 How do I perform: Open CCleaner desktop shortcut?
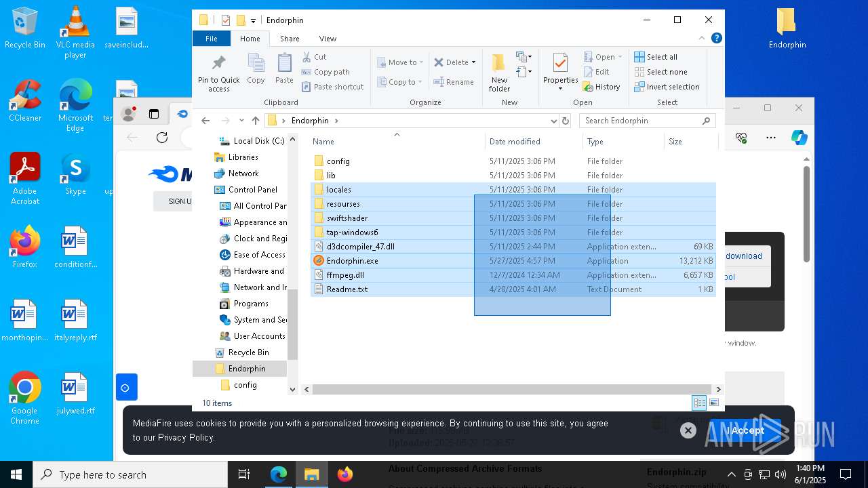pos(25,101)
